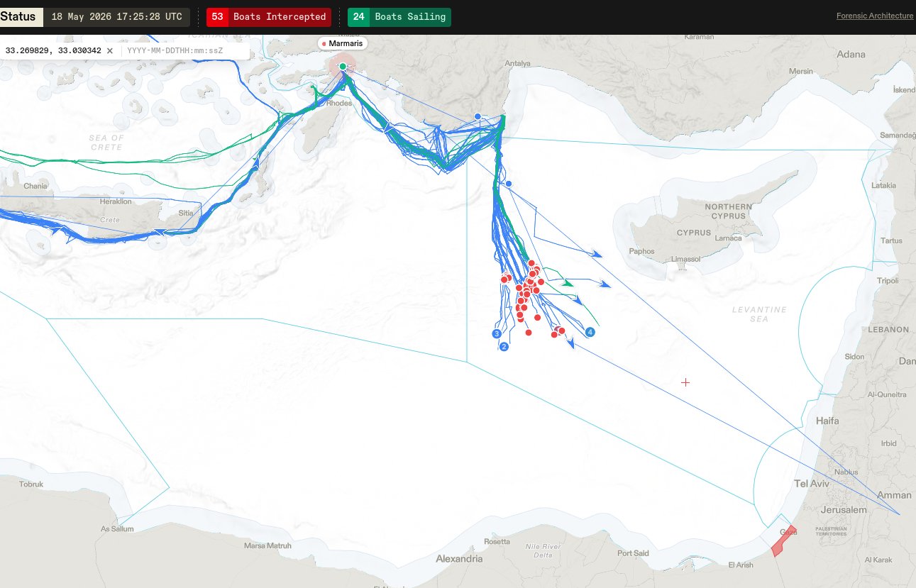
Task: Click the 18 May 2026 timestamp
Action: [x=117, y=17]
